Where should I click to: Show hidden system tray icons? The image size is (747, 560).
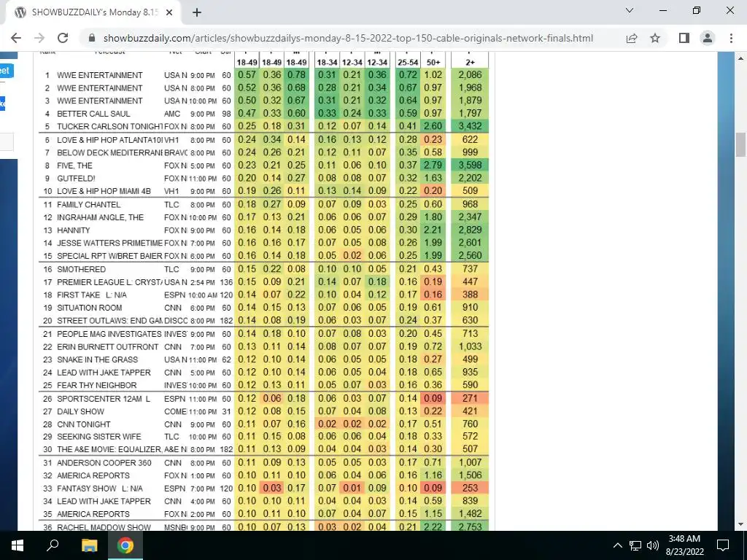617,545
